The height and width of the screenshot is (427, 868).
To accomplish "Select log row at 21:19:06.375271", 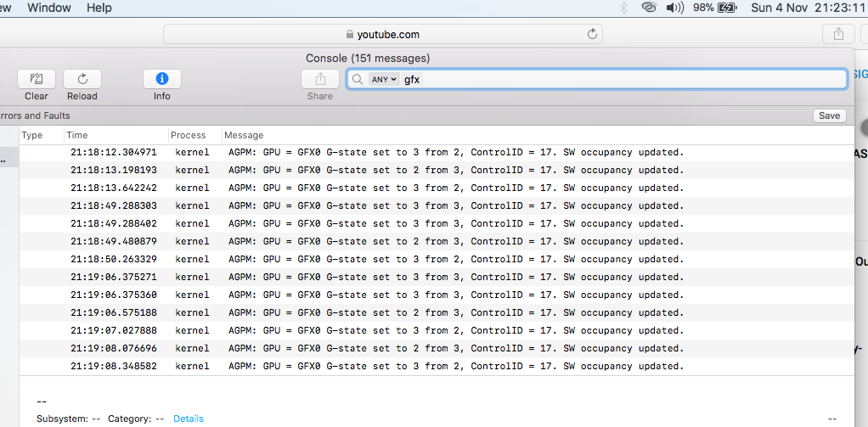I will pyautogui.click(x=437, y=277).
